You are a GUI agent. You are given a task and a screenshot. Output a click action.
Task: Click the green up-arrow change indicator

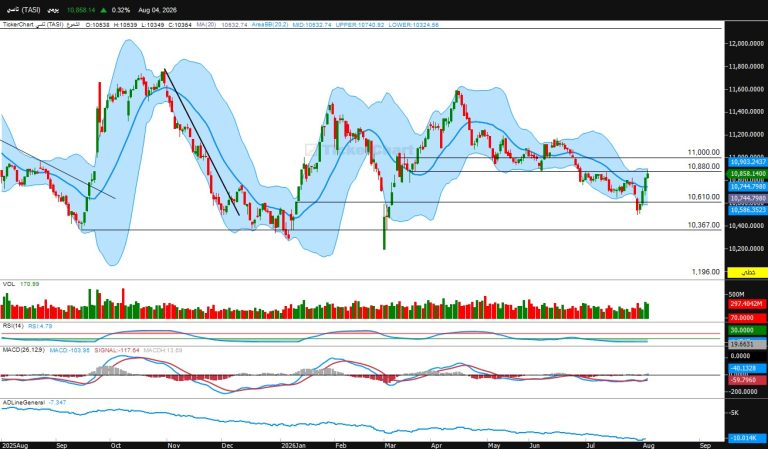coord(104,10)
